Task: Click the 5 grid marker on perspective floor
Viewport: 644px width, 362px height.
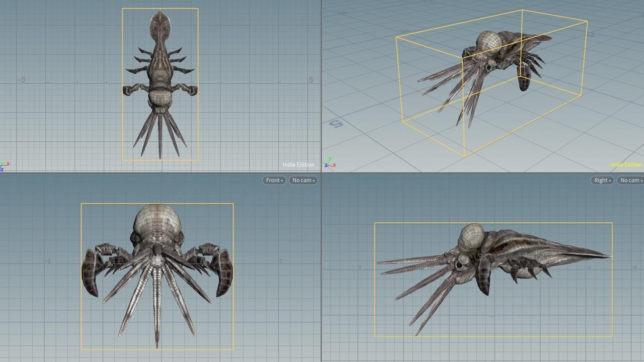Action: (x=336, y=124)
